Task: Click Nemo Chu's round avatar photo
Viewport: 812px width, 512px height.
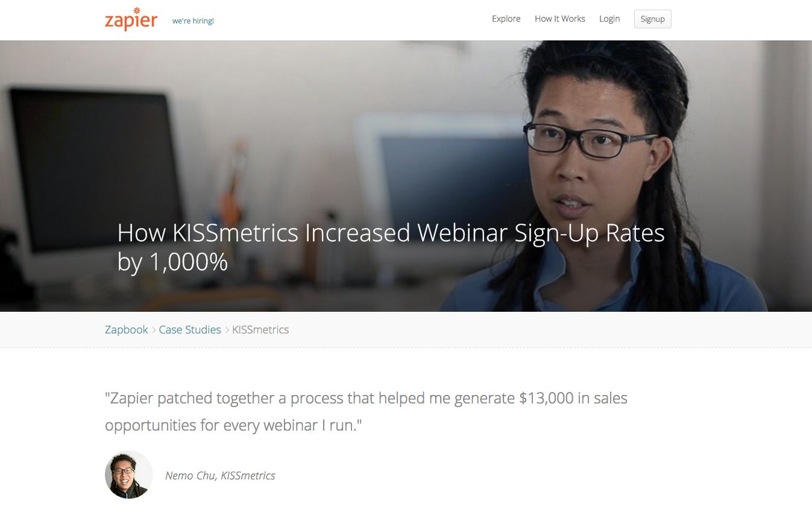Action: [128, 475]
